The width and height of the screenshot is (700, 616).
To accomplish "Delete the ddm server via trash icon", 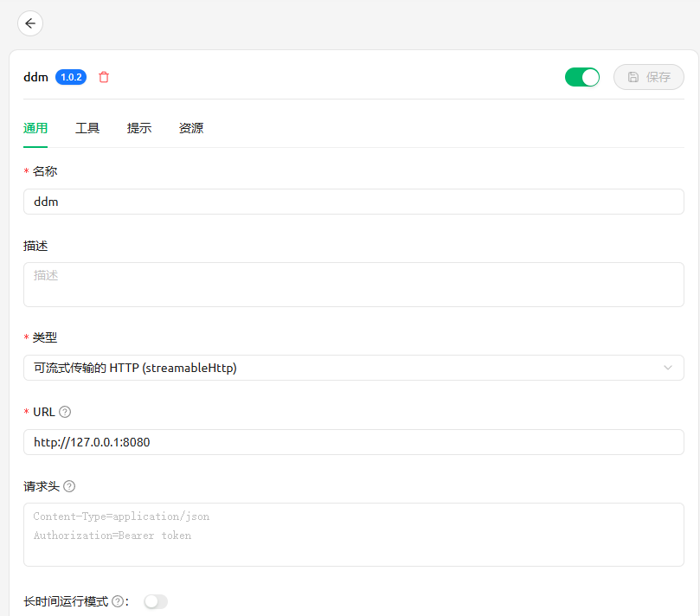I will point(104,77).
